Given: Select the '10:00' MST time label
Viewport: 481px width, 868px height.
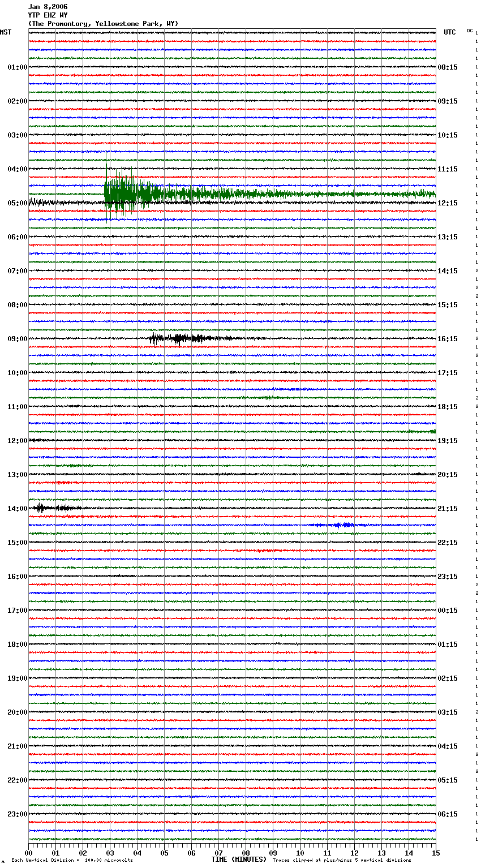Looking at the screenshot, I should 17,373.
